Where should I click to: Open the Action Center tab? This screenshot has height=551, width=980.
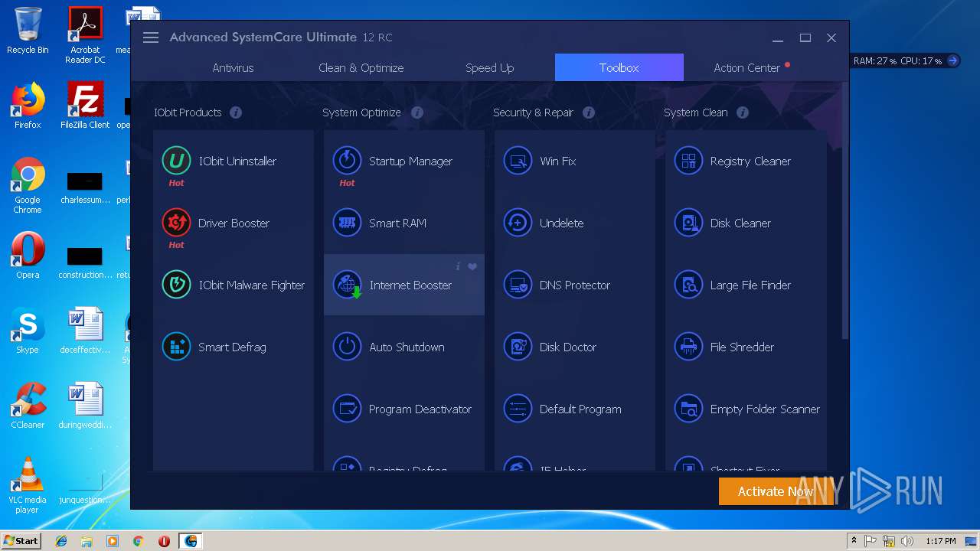coord(747,67)
